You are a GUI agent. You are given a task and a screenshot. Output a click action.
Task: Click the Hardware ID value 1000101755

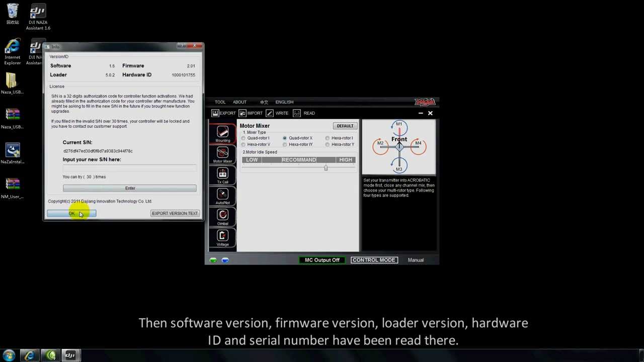coord(183,75)
